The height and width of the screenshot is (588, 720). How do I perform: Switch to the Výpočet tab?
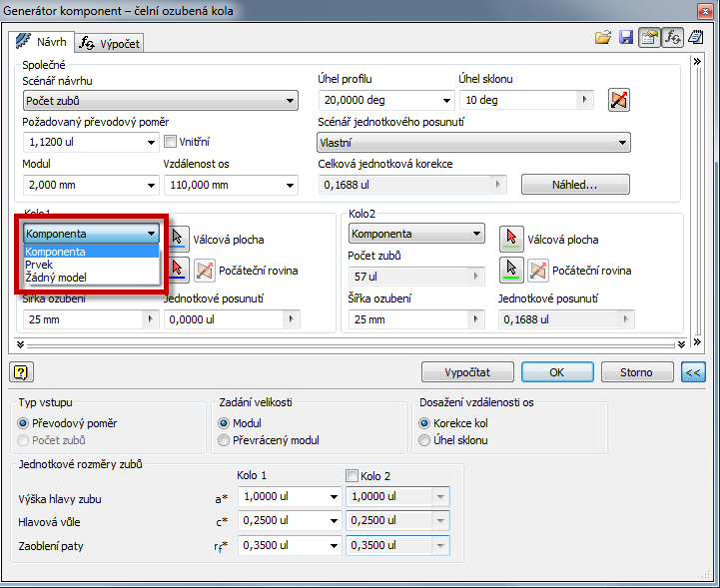click(111, 43)
